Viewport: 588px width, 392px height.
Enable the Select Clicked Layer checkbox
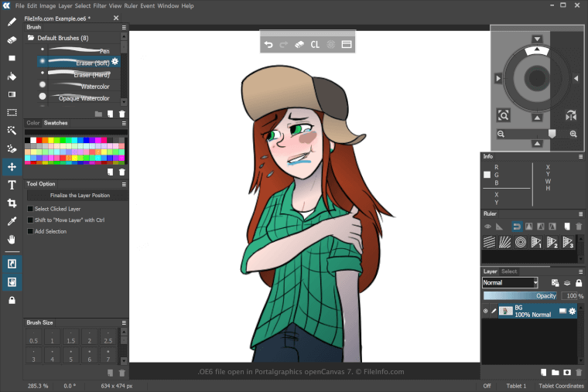31,209
